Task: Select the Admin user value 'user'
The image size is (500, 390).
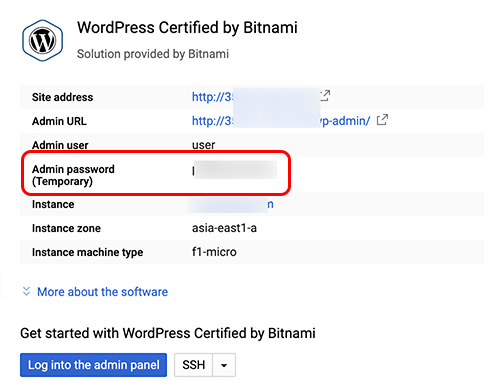Action: pos(203,145)
